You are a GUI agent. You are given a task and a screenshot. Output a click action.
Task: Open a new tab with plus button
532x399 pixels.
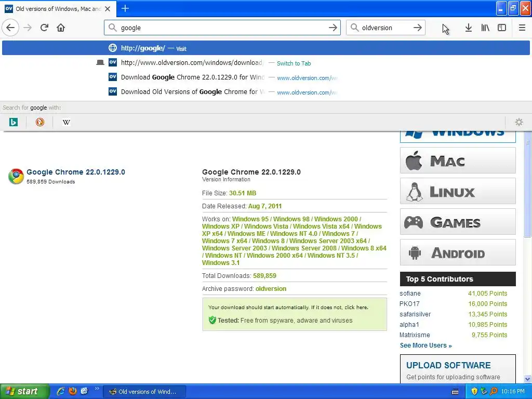tap(125, 8)
